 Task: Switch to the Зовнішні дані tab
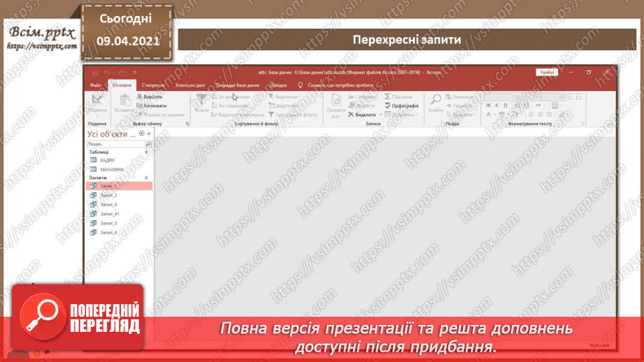click(189, 85)
